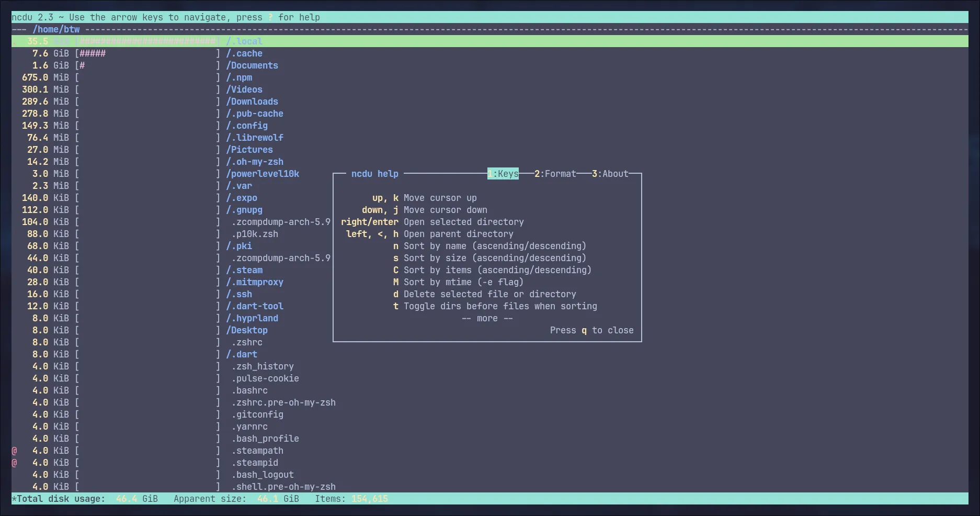Viewport: 980px width, 516px height.
Task: Click the usage bar graph for /.cache
Action: [x=147, y=53]
